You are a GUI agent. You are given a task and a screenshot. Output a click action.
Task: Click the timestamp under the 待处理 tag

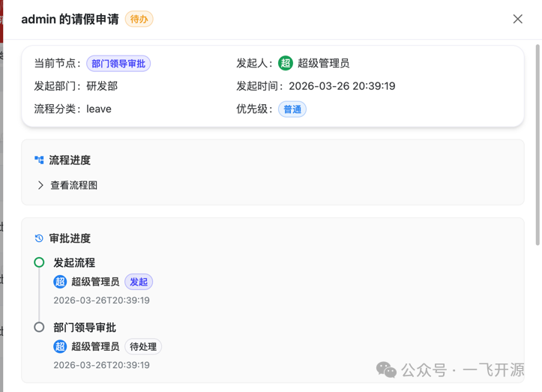pyautogui.click(x=102, y=365)
